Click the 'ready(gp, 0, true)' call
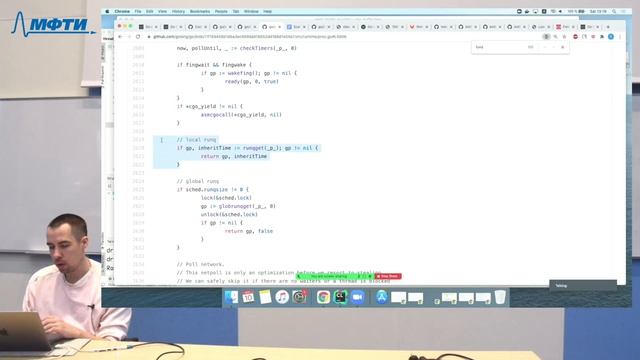 tap(252, 82)
